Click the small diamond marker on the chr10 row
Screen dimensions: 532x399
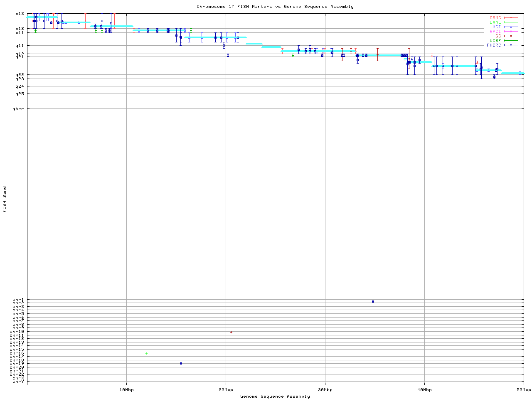[231, 332]
